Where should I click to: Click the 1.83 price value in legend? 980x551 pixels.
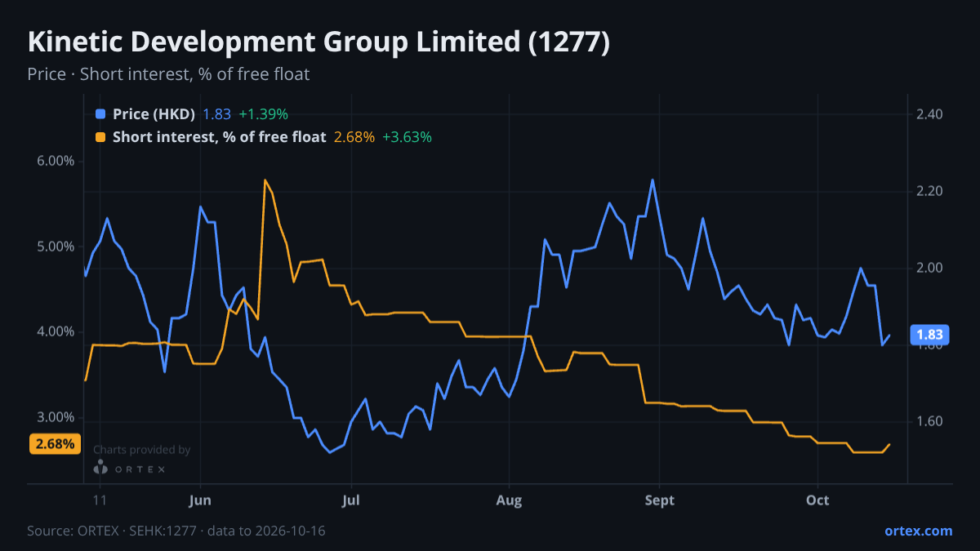[x=216, y=114]
